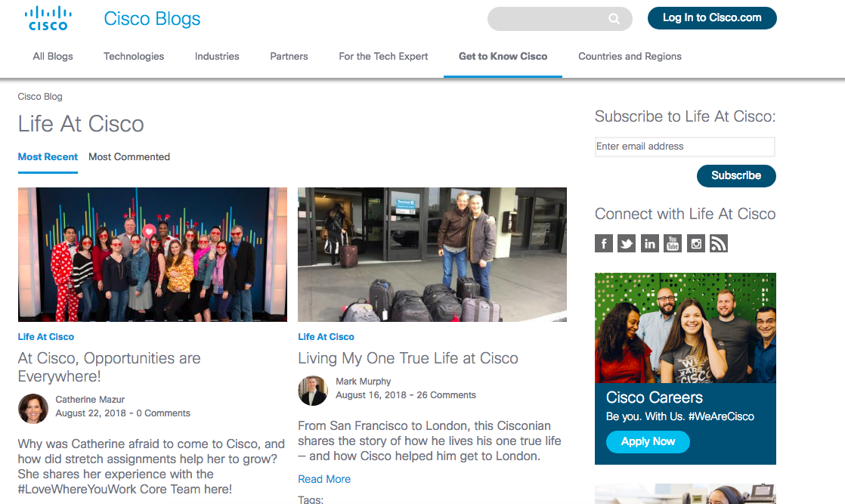The image size is (845, 504).
Task: Click the Enter email address field
Action: click(685, 147)
